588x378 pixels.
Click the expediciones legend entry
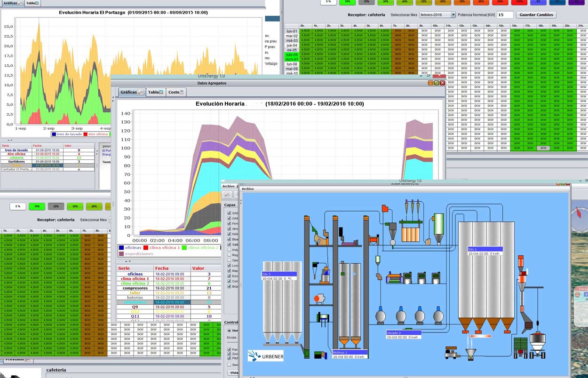point(136,254)
